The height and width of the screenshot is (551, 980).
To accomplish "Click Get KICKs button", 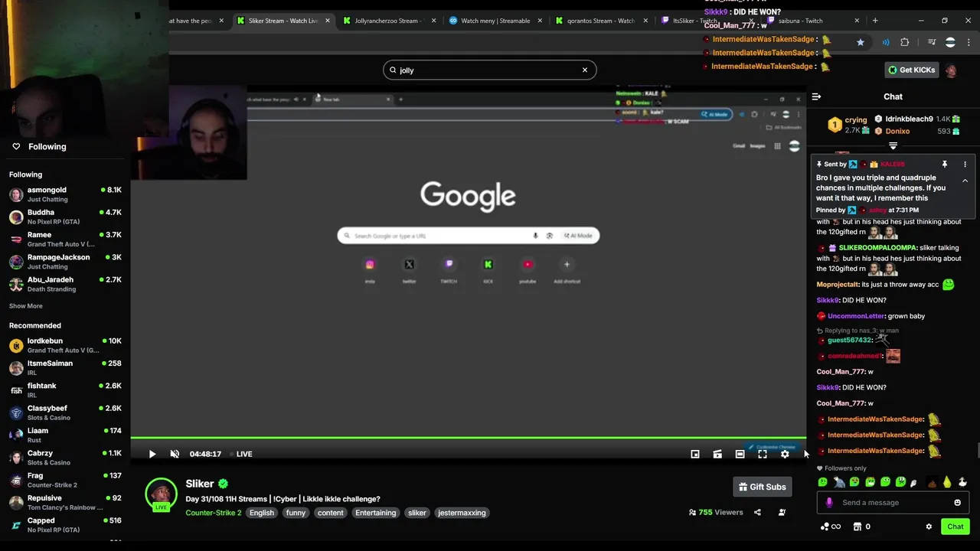I will point(911,70).
